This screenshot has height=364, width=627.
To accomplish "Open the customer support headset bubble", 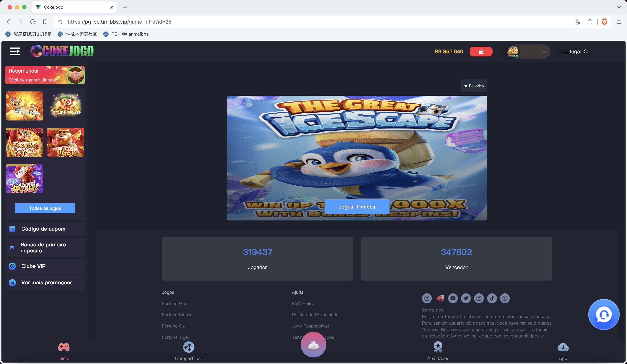I will coord(603,314).
